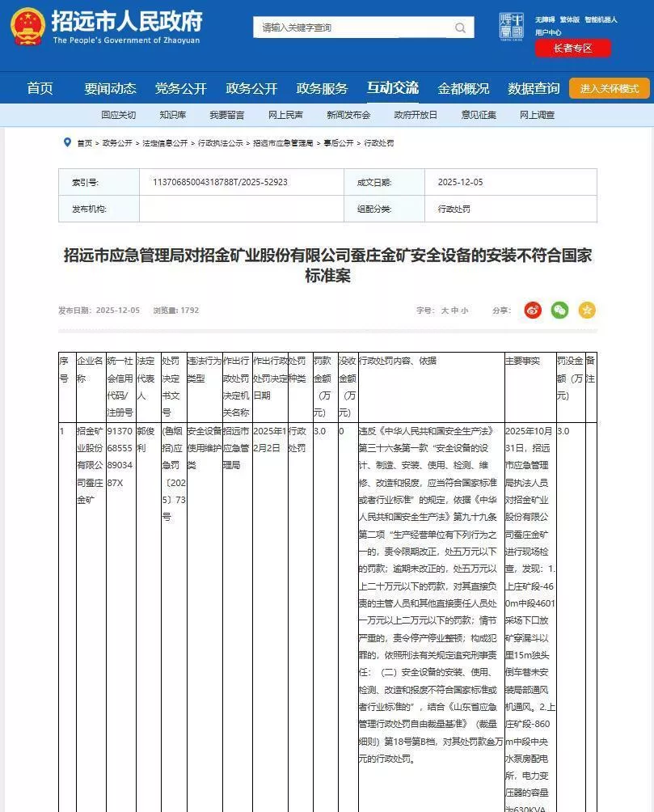Share the article via the WeChat icon
Image resolution: width=654 pixels, height=812 pixels.
(559, 311)
